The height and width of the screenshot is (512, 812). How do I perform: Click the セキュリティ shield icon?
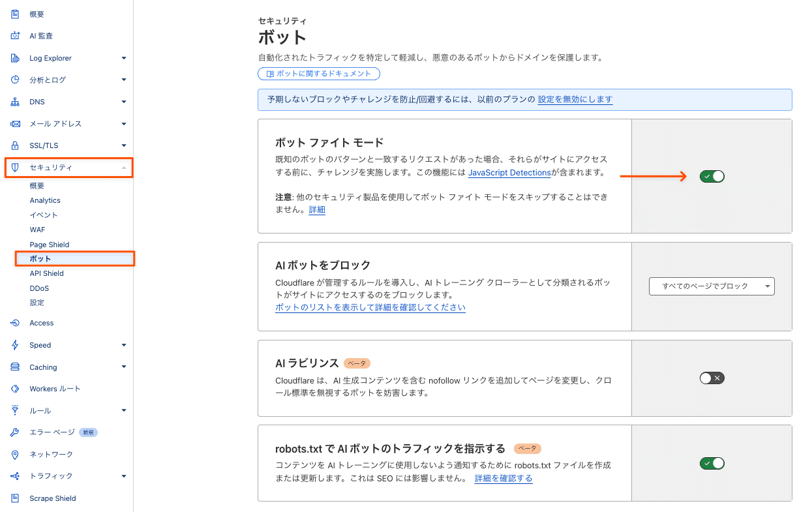point(14,168)
